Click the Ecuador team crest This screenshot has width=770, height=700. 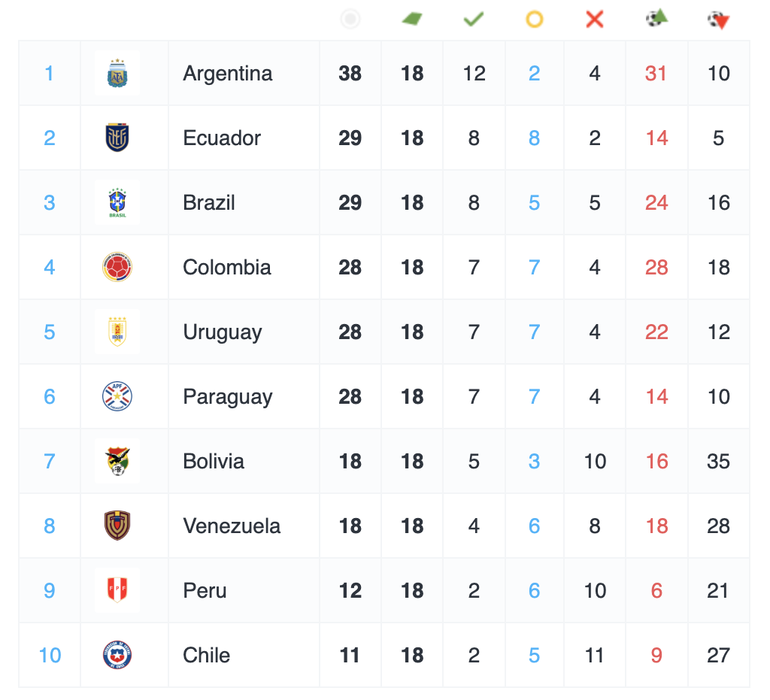(117, 138)
